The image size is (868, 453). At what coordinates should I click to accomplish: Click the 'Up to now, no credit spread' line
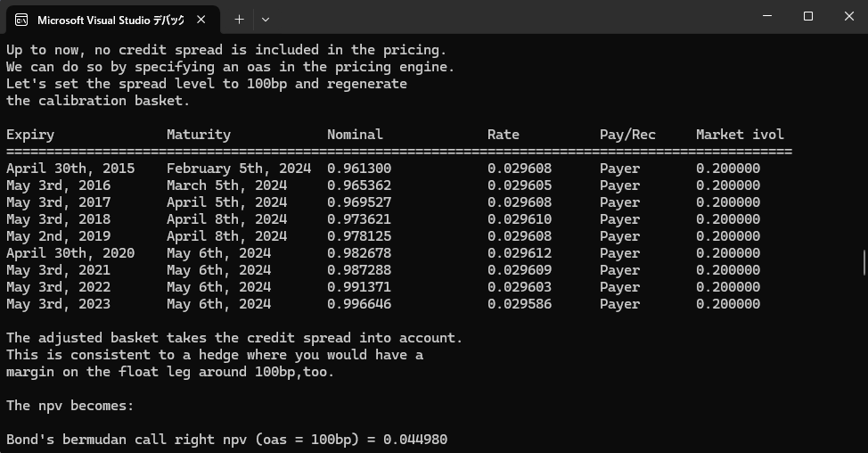click(x=226, y=50)
